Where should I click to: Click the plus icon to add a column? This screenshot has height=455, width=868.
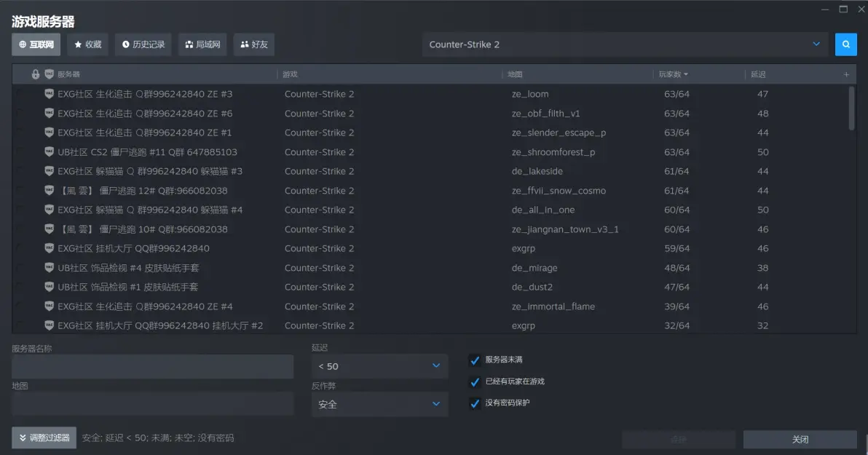[846, 74]
